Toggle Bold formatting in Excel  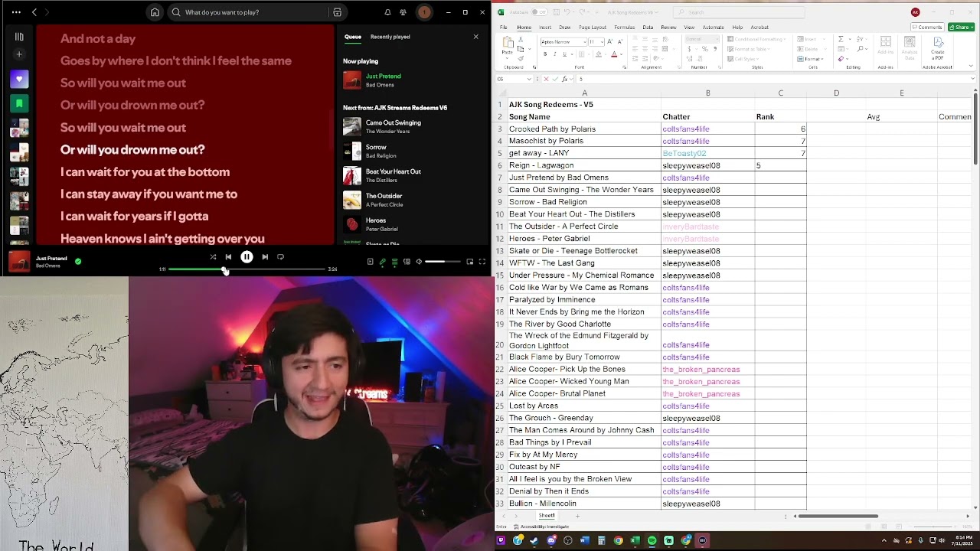pos(545,54)
